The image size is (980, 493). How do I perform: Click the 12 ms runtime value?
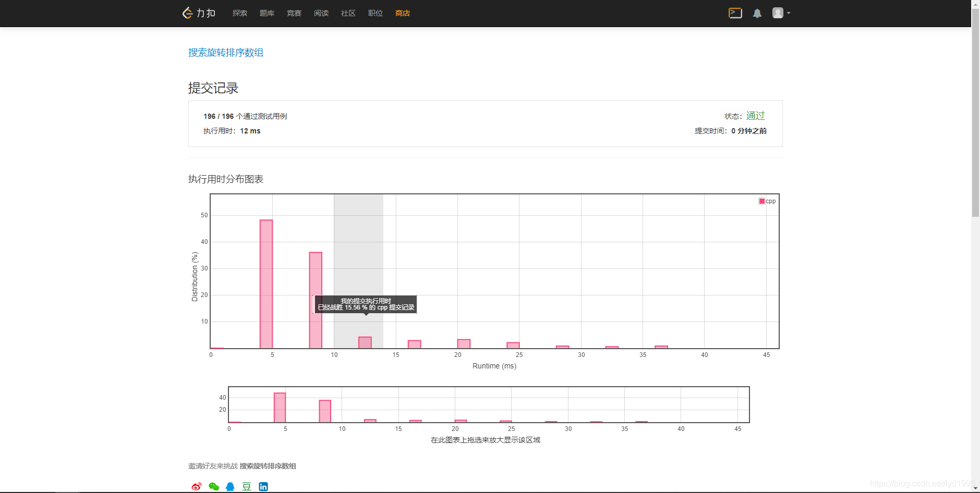250,131
